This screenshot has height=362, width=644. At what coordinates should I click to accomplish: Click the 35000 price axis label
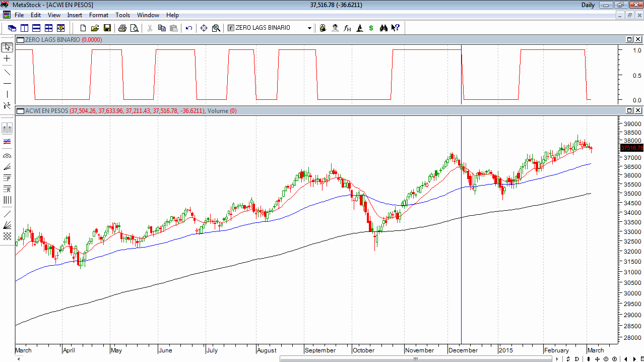point(632,193)
